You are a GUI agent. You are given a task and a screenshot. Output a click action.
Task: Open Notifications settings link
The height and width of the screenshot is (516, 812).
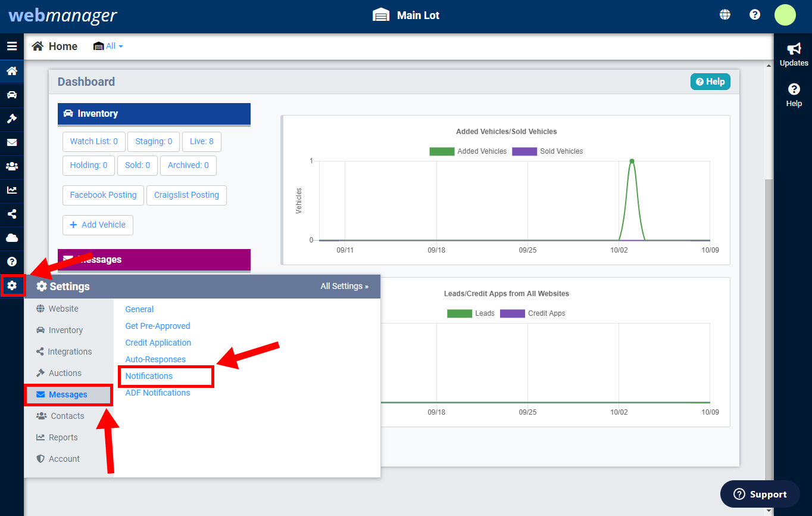149,376
